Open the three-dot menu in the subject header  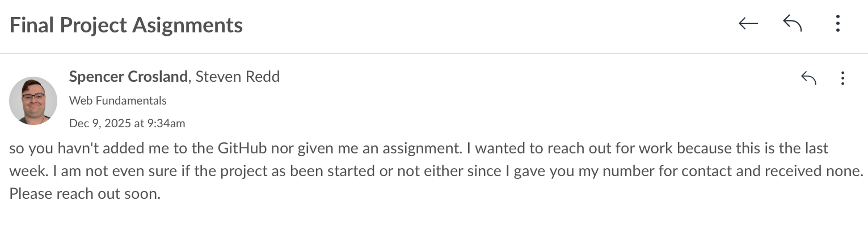pos(837,24)
